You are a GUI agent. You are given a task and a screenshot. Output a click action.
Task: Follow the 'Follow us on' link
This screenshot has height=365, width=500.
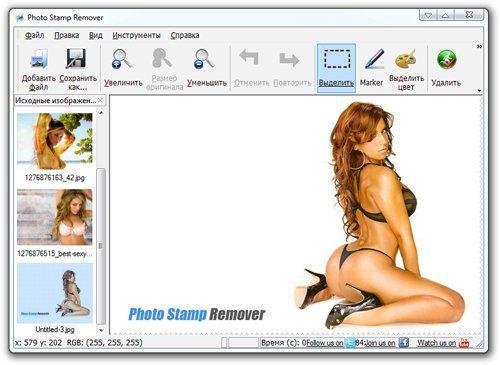[x=324, y=343]
